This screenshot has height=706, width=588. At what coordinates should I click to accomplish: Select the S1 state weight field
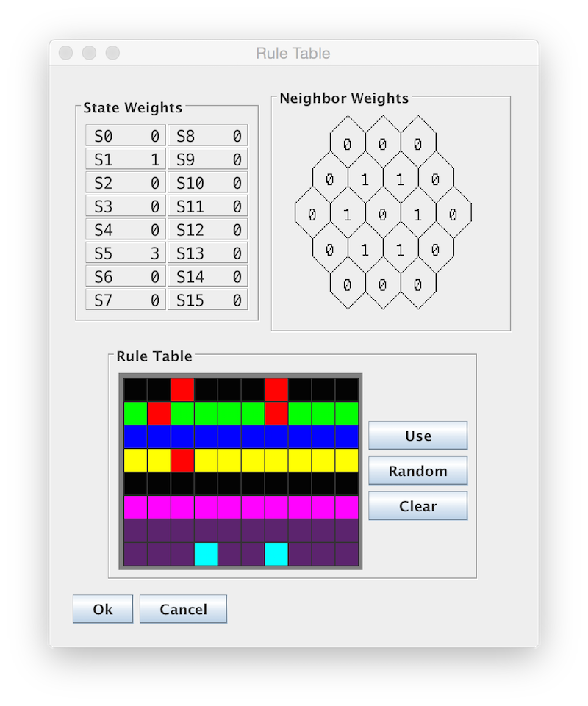126,159
